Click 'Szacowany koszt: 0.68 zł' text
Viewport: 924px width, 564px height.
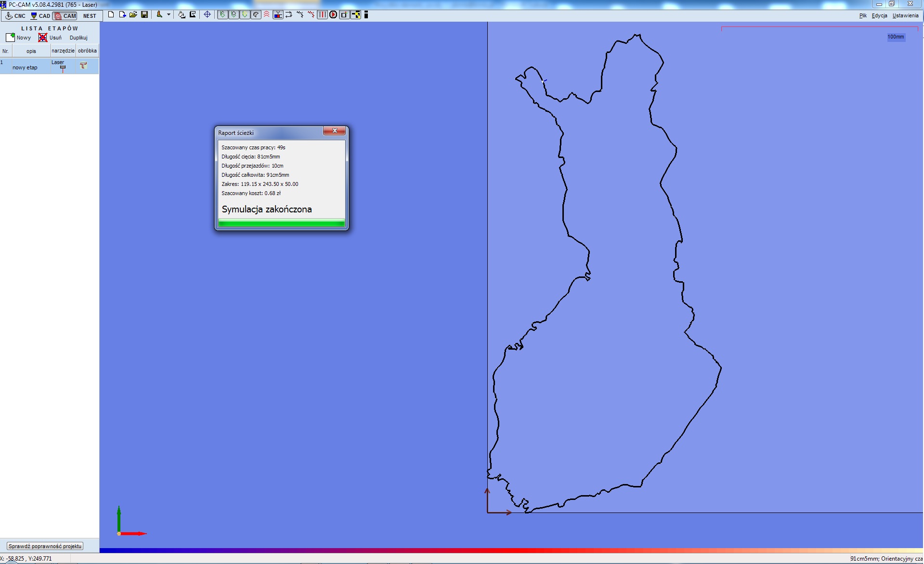(251, 193)
